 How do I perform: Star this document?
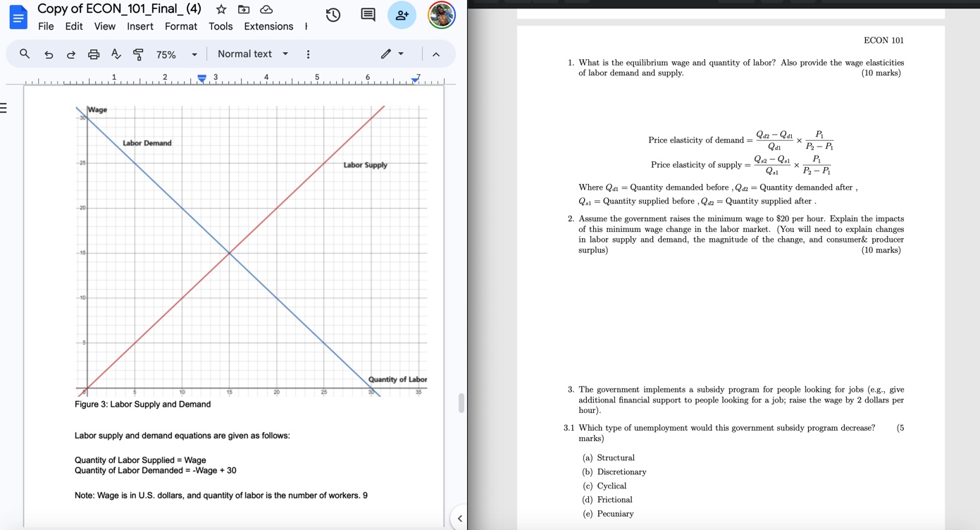tap(221, 9)
